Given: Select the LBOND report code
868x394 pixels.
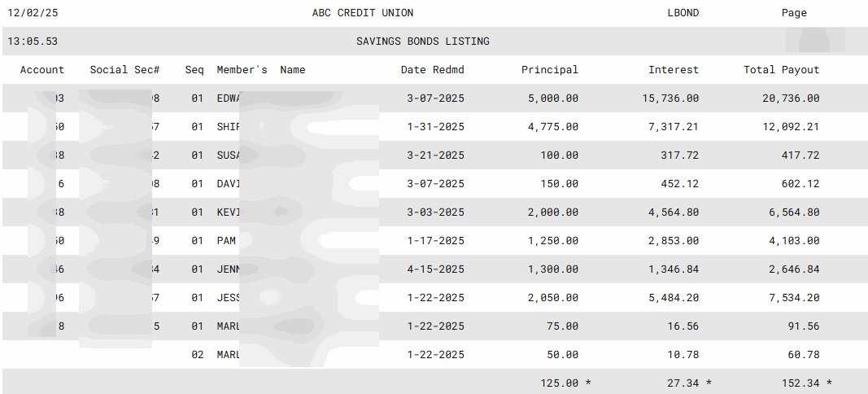Looking at the screenshot, I should pos(683,13).
